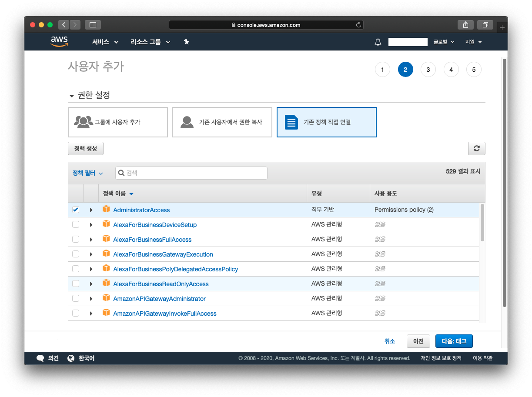Click the feedback speech-bubble icon in the footer
The height and width of the screenshot is (397, 532).
[40, 358]
